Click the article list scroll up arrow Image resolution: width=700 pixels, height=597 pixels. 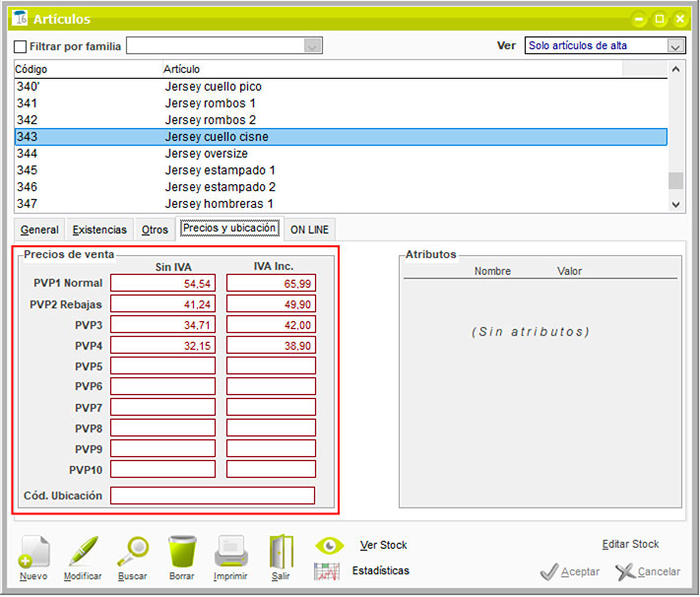click(676, 69)
